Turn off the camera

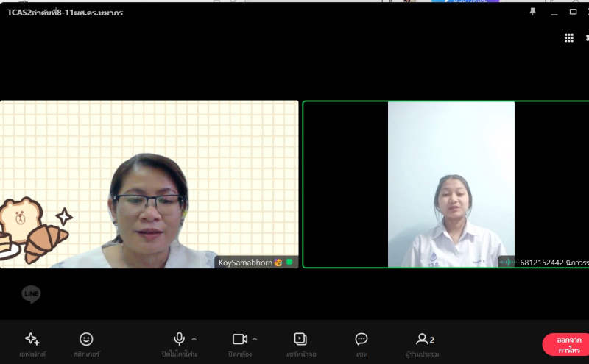pyautogui.click(x=239, y=339)
